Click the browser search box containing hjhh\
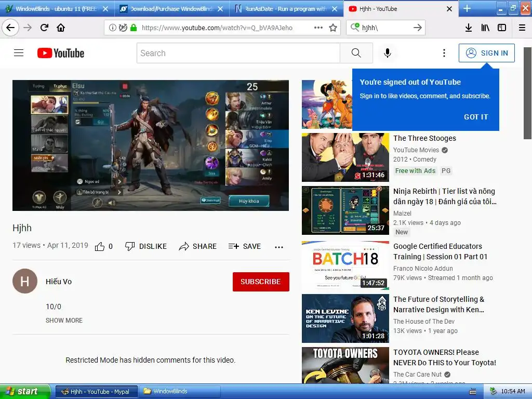This screenshot has height=399, width=532. point(386,28)
